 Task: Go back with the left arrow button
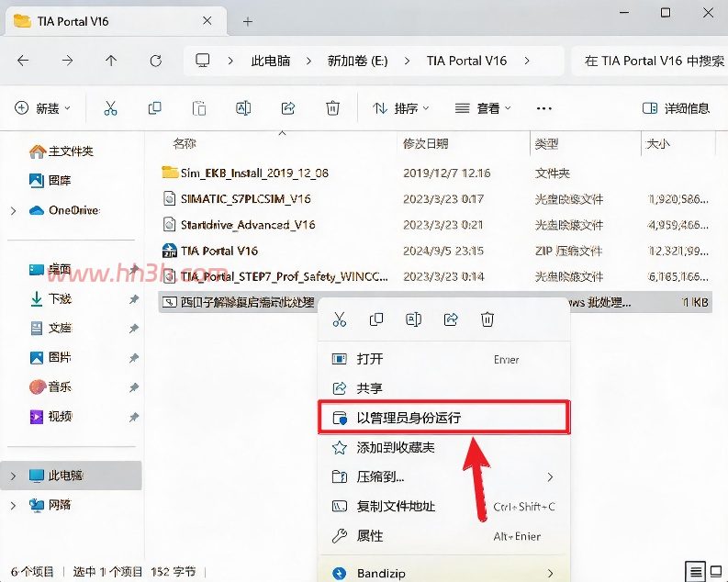[23, 61]
